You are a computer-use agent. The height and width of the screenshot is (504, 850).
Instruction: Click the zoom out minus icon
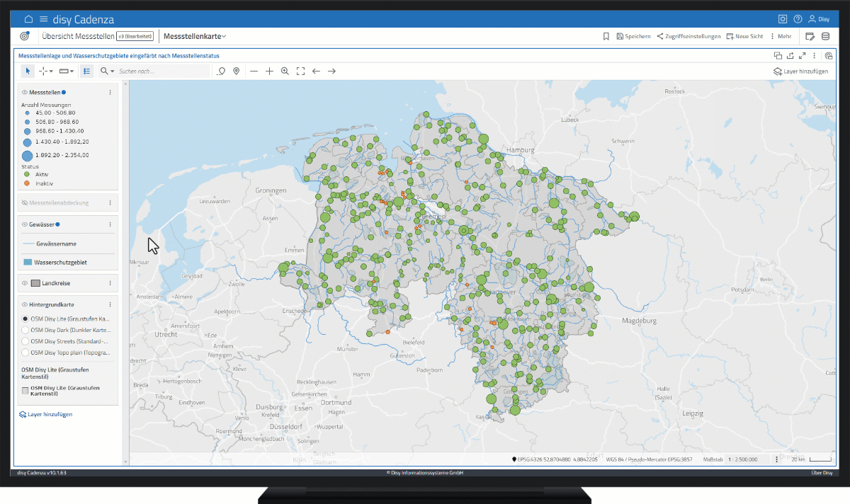254,71
